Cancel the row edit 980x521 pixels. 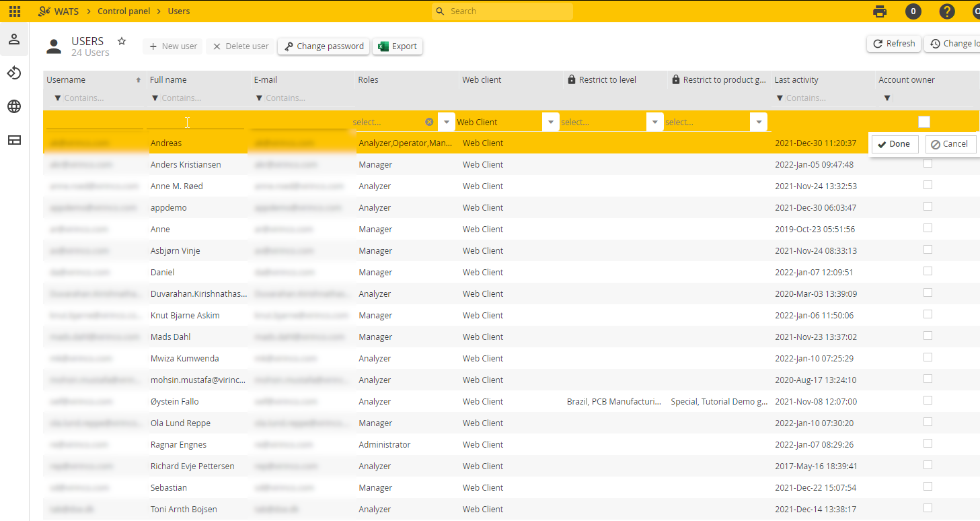pos(950,144)
